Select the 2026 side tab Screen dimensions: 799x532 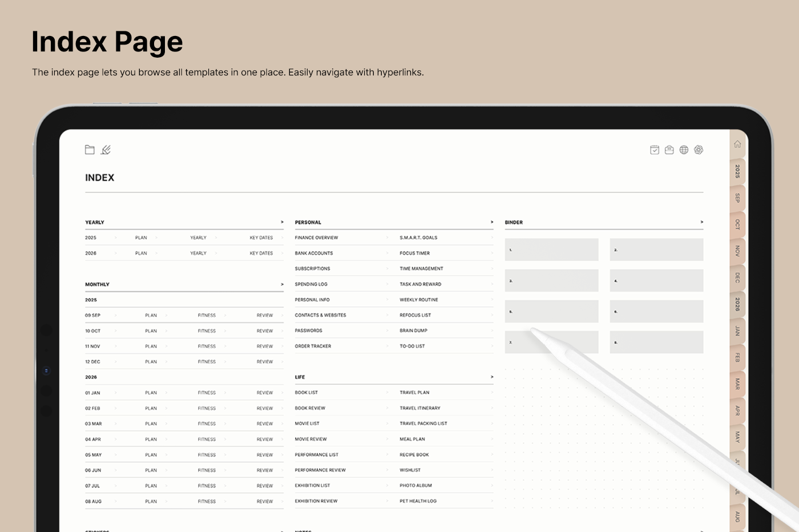coord(737,304)
